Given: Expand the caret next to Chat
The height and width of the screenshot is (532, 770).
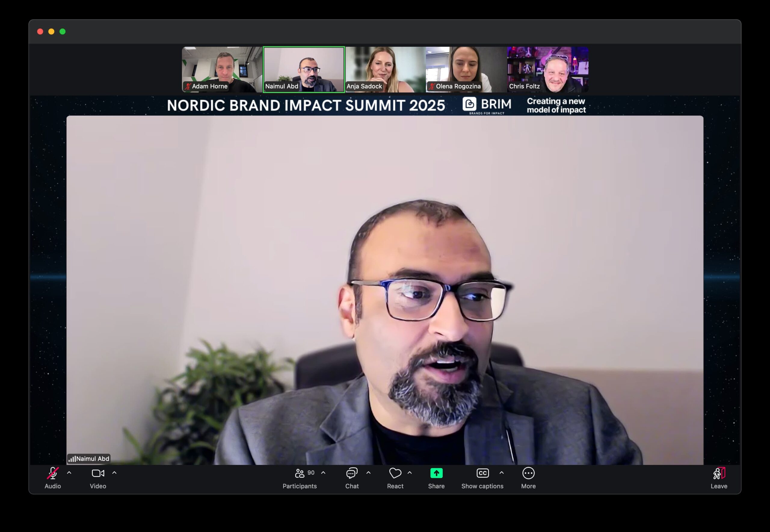Looking at the screenshot, I should click(368, 473).
